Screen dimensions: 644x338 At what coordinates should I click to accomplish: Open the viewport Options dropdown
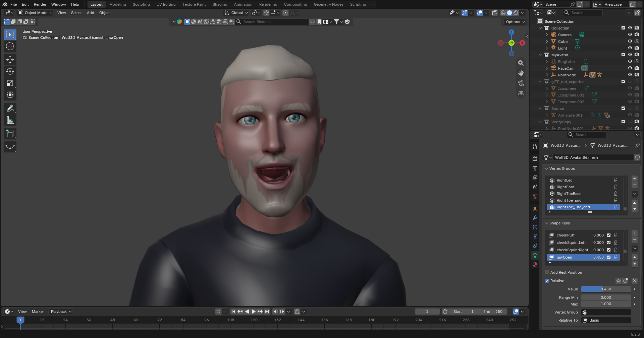tap(515, 22)
